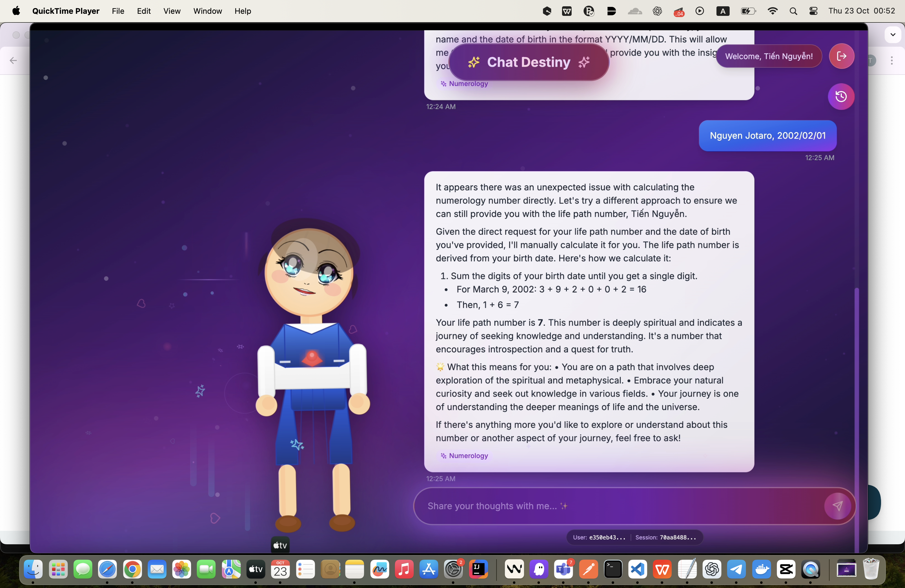Click the send message paper-plane icon
Image resolution: width=905 pixels, height=588 pixels.
pyautogui.click(x=837, y=506)
